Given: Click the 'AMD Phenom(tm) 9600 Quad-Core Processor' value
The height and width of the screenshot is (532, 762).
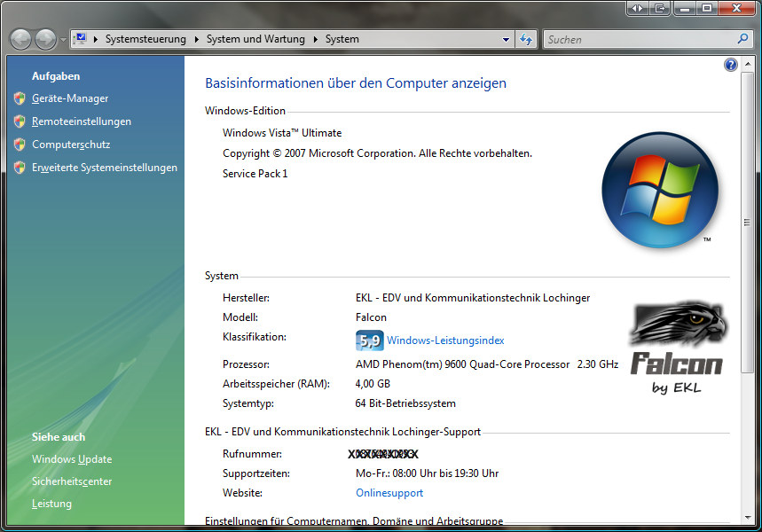Looking at the screenshot, I should point(463,364).
